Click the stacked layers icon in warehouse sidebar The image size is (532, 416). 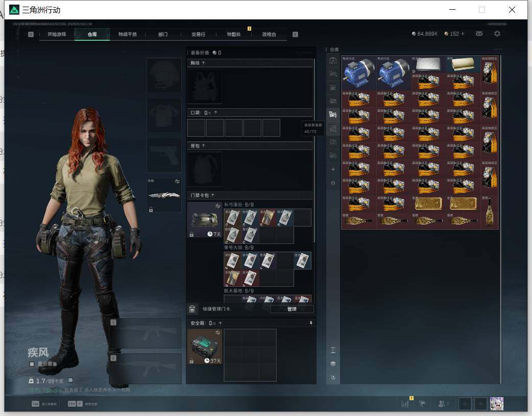click(333, 364)
